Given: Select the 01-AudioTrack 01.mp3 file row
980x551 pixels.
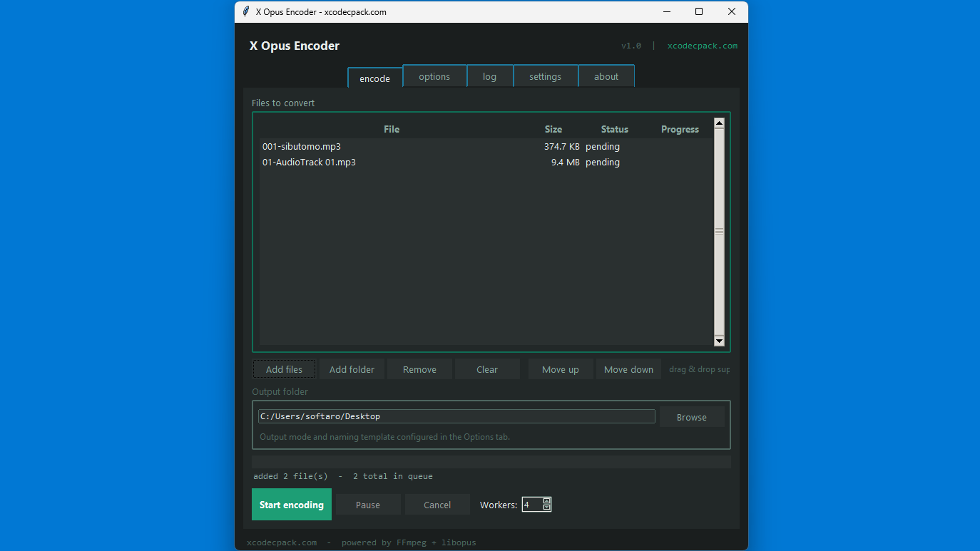Looking at the screenshot, I should [392, 162].
